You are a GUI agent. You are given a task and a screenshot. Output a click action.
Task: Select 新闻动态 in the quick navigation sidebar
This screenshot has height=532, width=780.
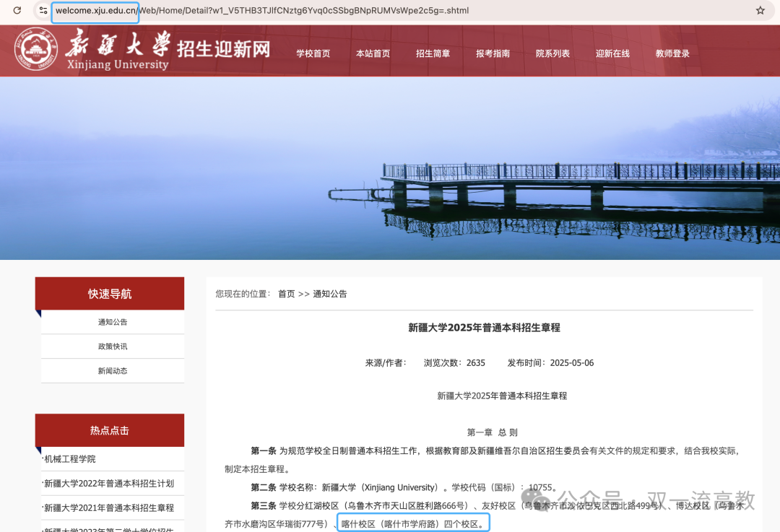[112, 370]
